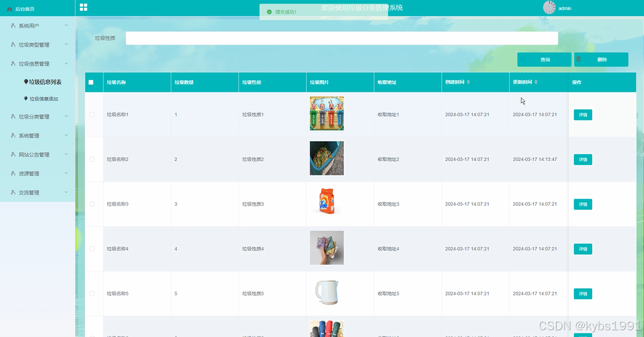
Task: Expand the 网站公告管理 menu chevron
Action: pyautogui.click(x=66, y=154)
